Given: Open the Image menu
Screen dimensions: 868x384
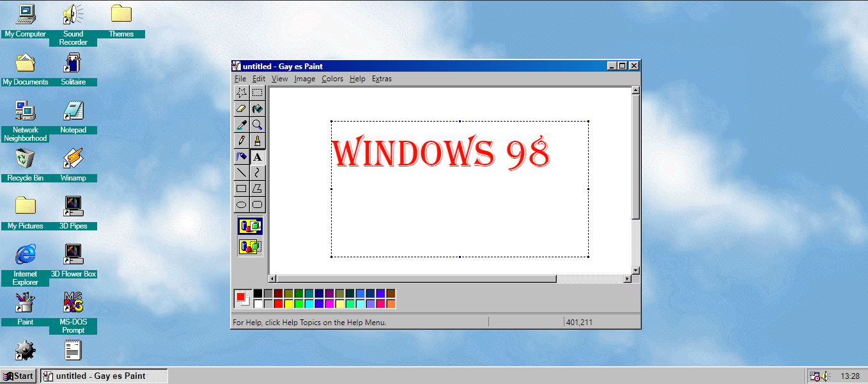Looking at the screenshot, I should (x=305, y=79).
